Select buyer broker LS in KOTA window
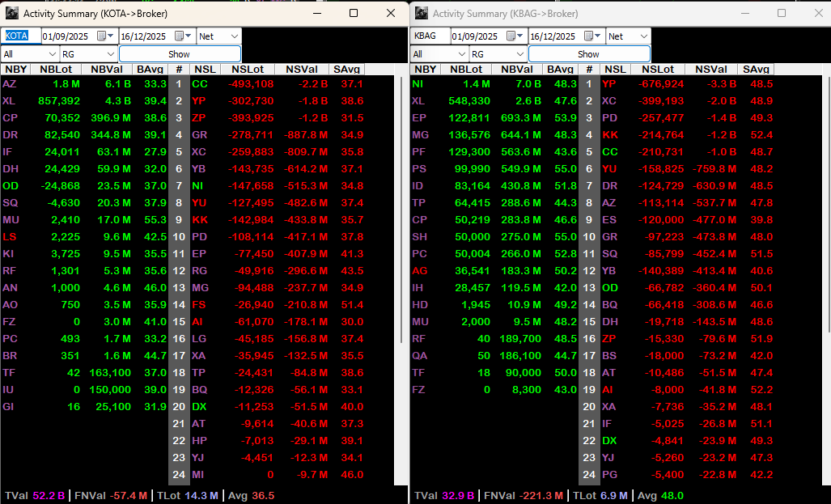 (x=9, y=237)
